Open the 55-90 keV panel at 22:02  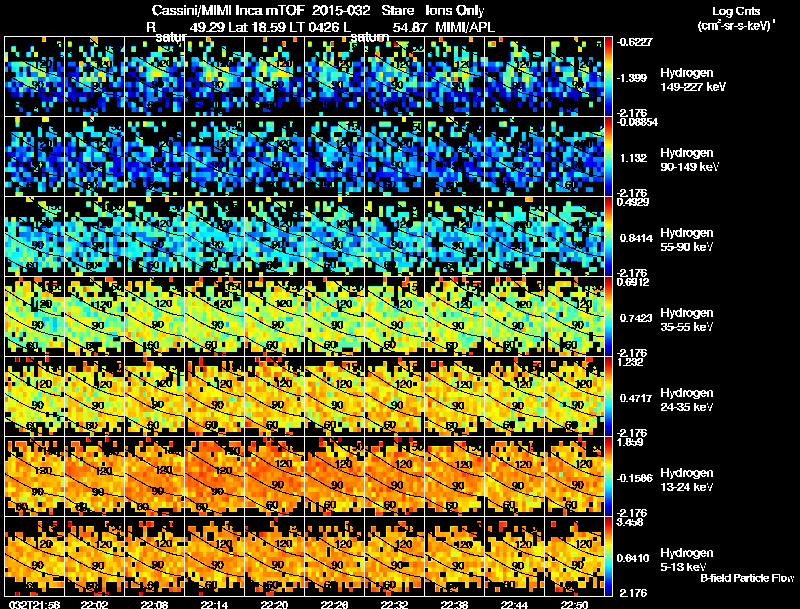pyautogui.click(x=95, y=237)
